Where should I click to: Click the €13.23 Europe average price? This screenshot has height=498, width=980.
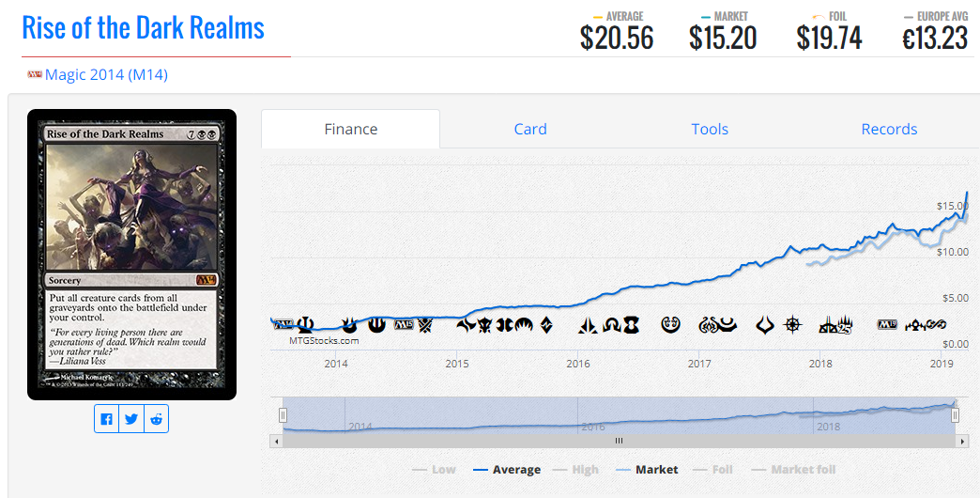pos(935,39)
